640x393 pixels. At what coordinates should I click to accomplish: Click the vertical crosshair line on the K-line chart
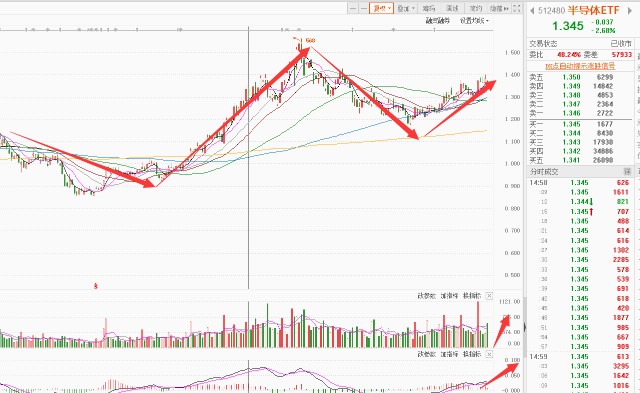(x=248, y=157)
